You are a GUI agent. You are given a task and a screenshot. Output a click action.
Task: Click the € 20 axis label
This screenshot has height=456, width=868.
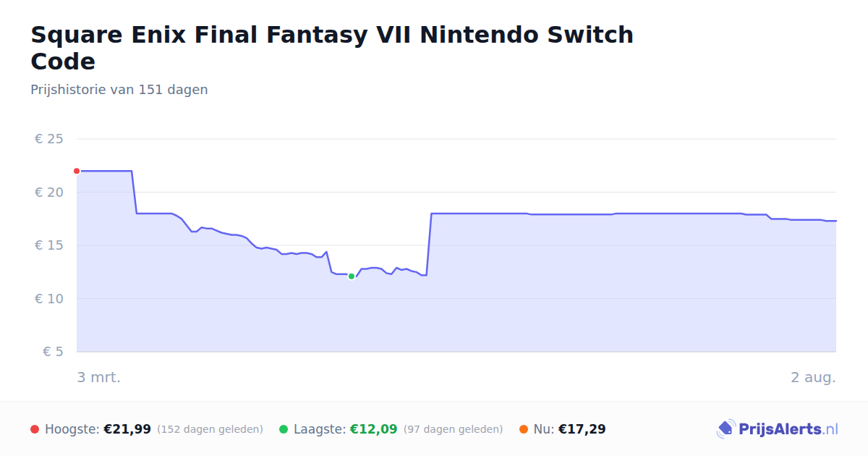tap(49, 193)
